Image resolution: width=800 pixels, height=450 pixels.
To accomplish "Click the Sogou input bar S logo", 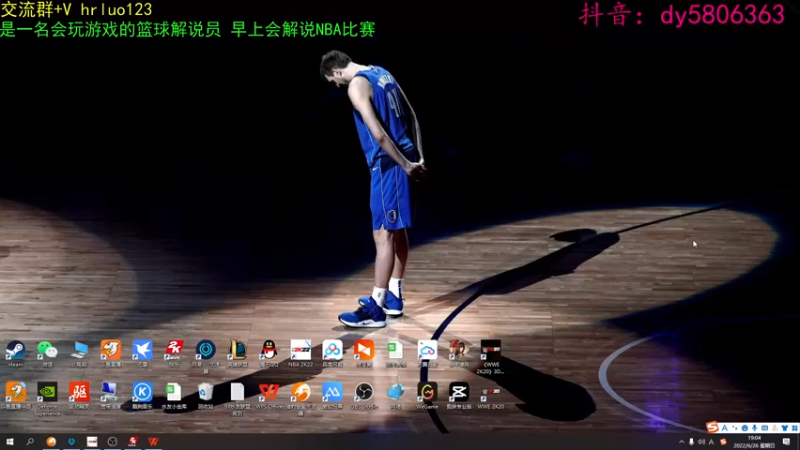I will pyautogui.click(x=713, y=427).
